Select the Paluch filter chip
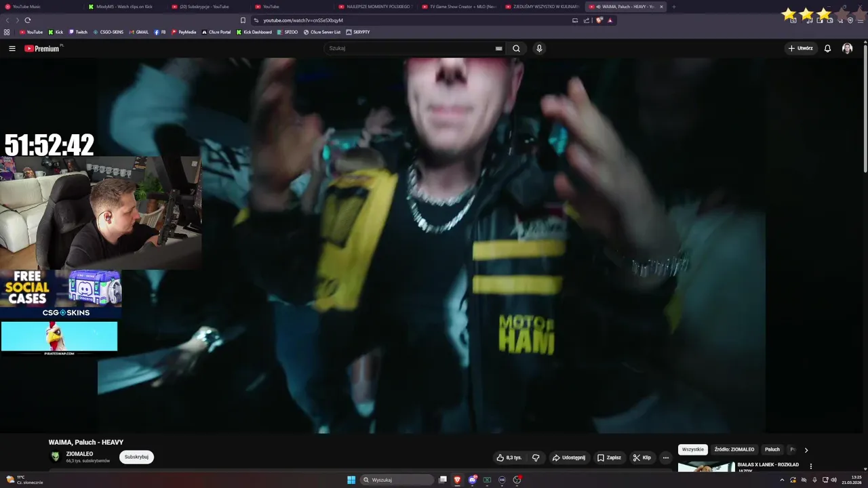Image resolution: width=868 pixels, height=488 pixels. (772, 449)
